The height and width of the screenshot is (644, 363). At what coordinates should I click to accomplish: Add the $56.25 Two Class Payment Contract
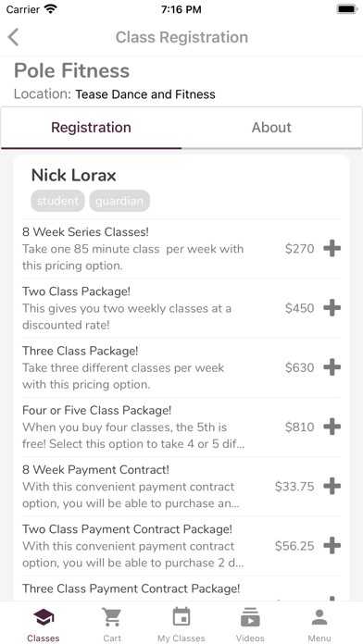[x=332, y=546]
